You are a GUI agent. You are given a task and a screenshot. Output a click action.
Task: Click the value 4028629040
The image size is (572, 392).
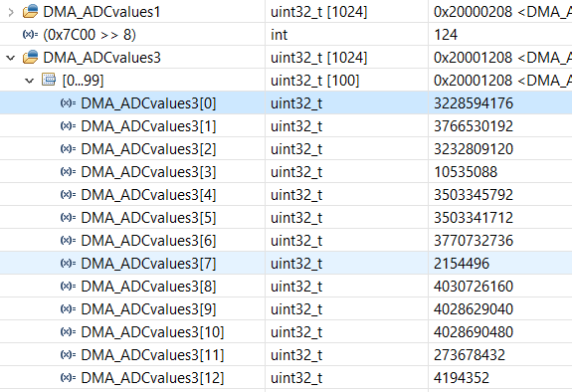(474, 309)
